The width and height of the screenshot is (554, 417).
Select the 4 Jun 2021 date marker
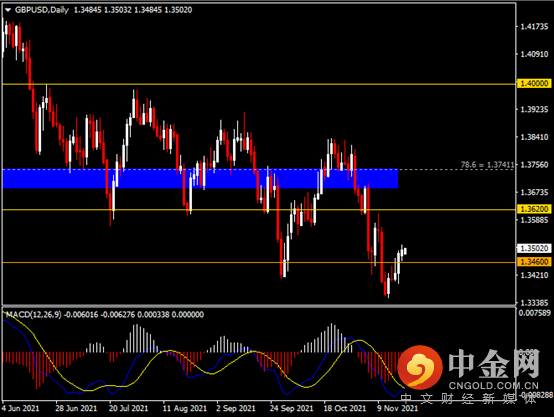pos(20,409)
